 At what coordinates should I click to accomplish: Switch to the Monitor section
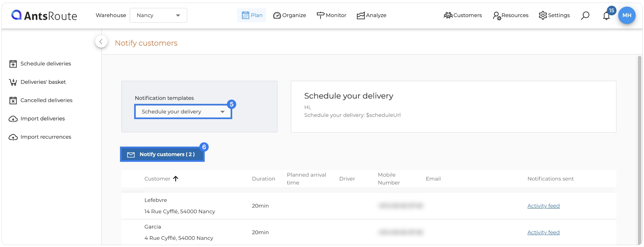point(331,15)
